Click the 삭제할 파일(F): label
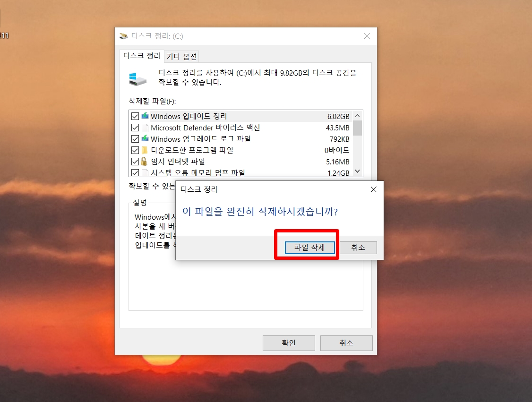532x402 pixels. point(152,101)
